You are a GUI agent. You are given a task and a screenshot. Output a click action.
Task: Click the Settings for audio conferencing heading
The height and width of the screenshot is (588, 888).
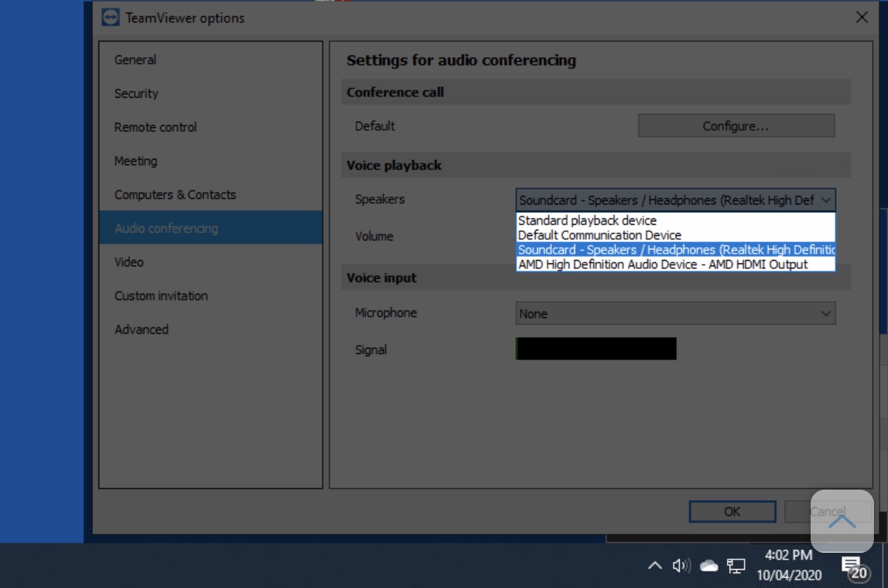(x=461, y=60)
